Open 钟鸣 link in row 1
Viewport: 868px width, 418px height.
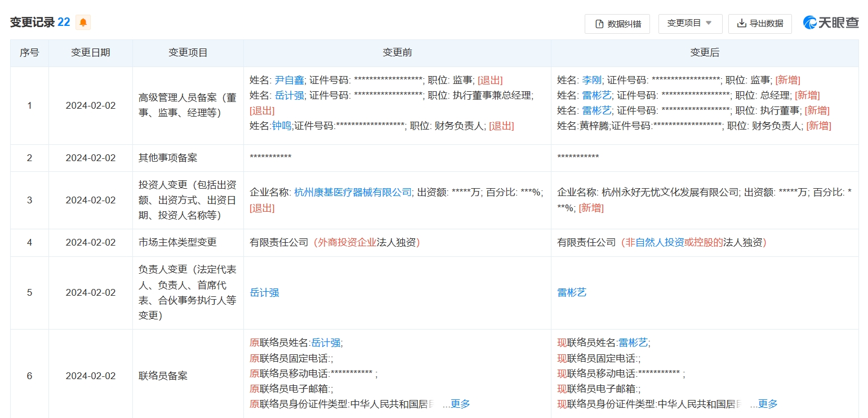click(282, 126)
